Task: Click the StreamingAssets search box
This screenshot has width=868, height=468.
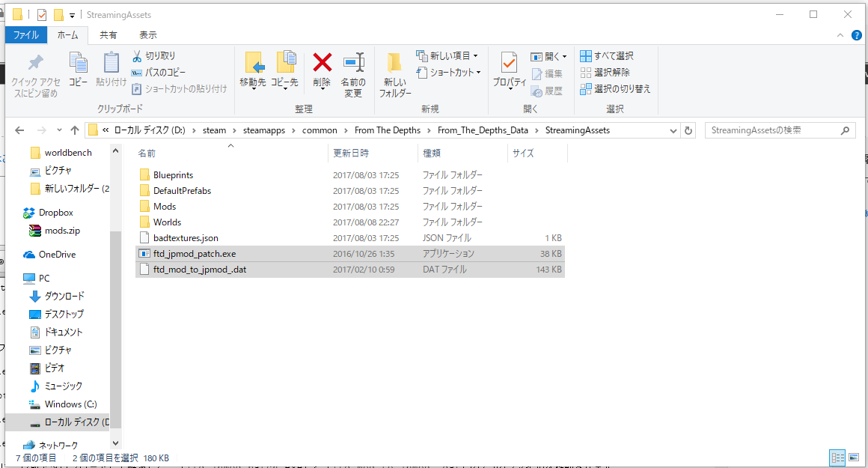Action: (x=780, y=131)
